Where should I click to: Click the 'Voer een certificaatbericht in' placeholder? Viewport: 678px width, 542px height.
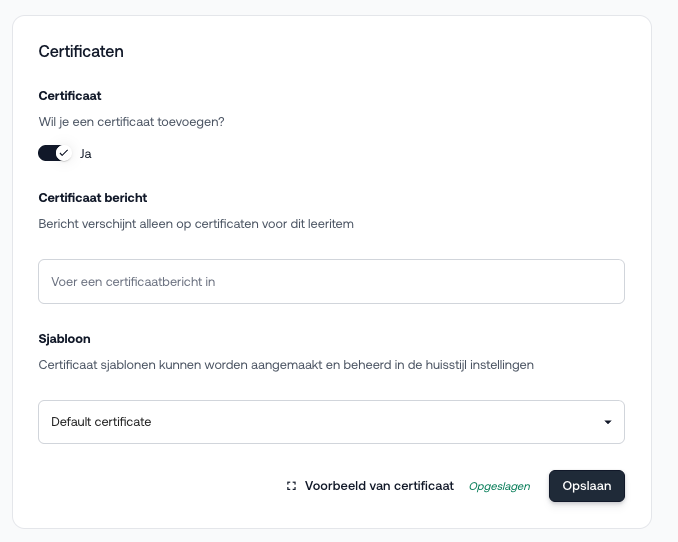click(x=133, y=282)
